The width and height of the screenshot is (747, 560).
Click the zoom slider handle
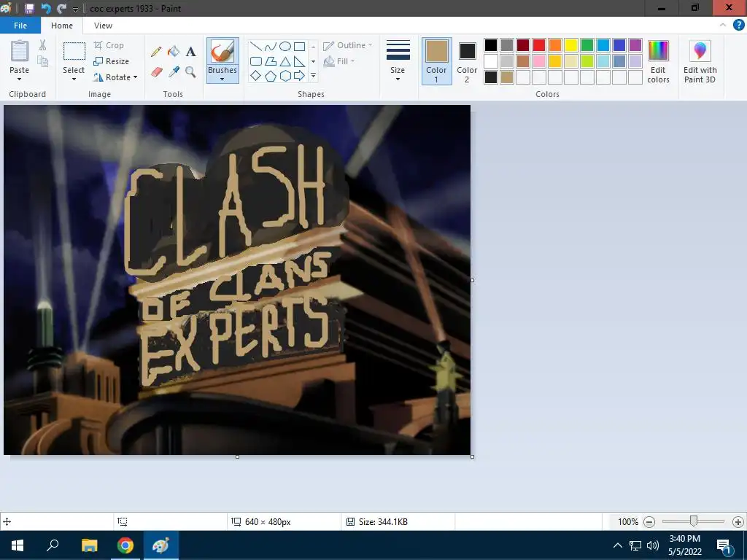(x=694, y=521)
